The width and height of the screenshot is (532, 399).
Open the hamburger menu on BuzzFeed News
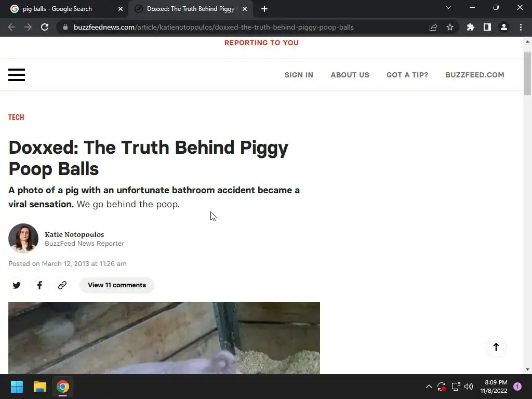click(17, 75)
